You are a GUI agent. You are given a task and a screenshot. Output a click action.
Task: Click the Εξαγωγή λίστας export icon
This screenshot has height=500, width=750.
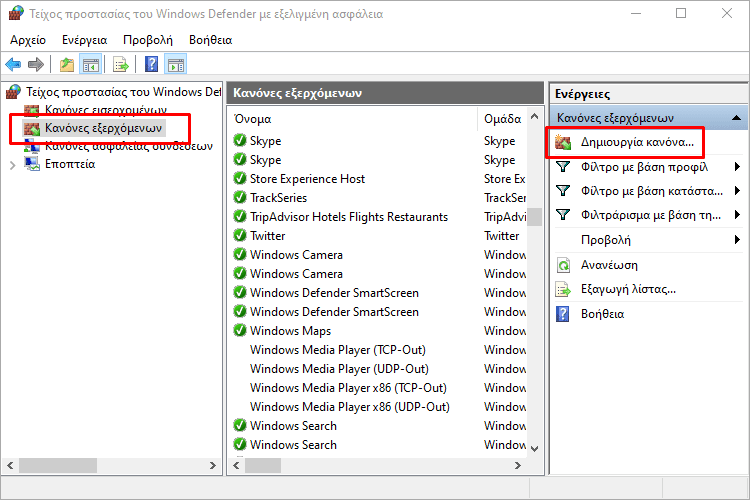pos(563,289)
